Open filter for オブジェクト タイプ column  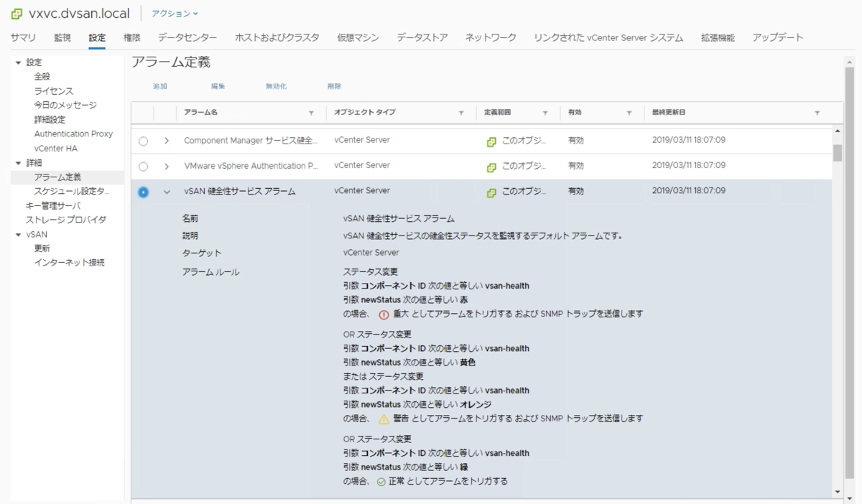point(461,113)
